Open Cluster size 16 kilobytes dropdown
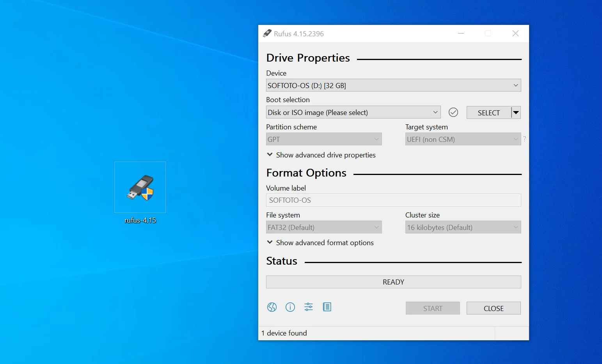This screenshot has height=364, width=602. click(463, 227)
